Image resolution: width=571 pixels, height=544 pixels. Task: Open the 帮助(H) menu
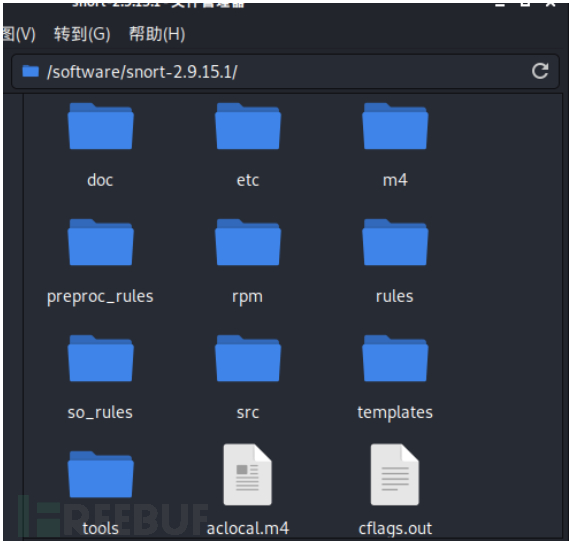click(x=157, y=35)
